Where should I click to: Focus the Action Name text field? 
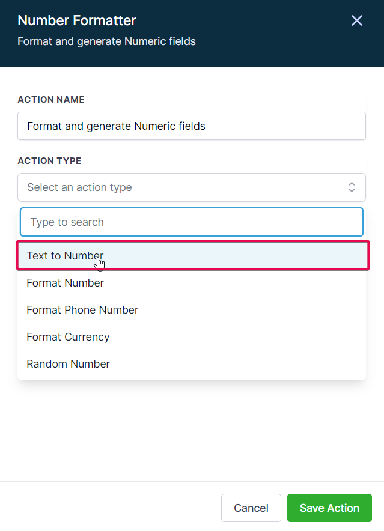point(191,126)
